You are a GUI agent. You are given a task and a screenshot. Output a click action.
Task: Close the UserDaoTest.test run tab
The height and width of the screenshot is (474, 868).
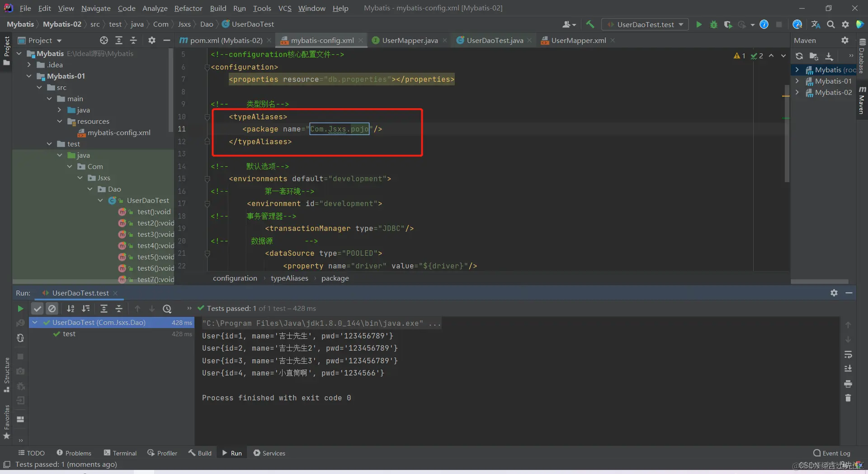(115, 293)
